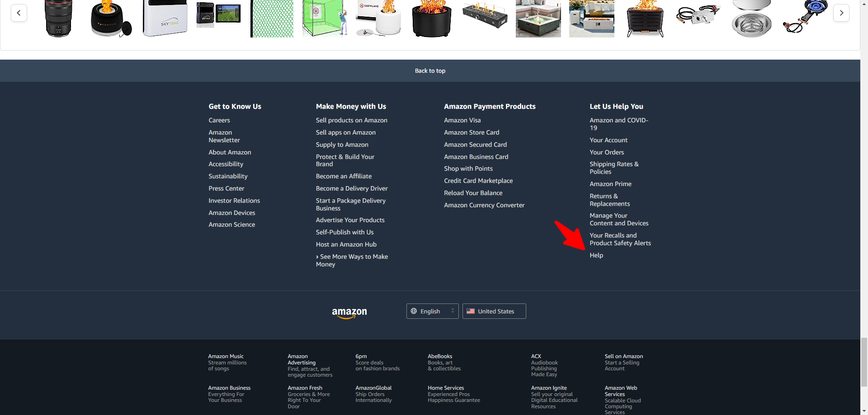Click the US flag icon
This screenshot has height=415, width=868.
tap(471, 311)
